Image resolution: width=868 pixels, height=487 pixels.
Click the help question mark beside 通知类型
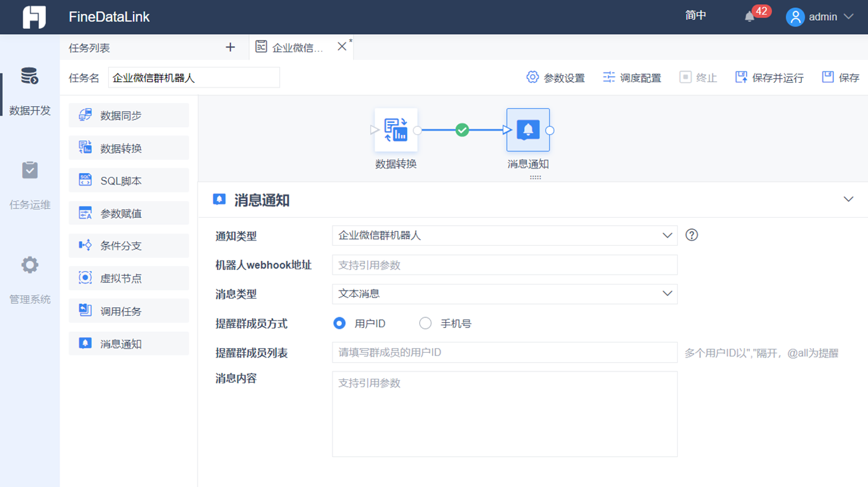692,235
